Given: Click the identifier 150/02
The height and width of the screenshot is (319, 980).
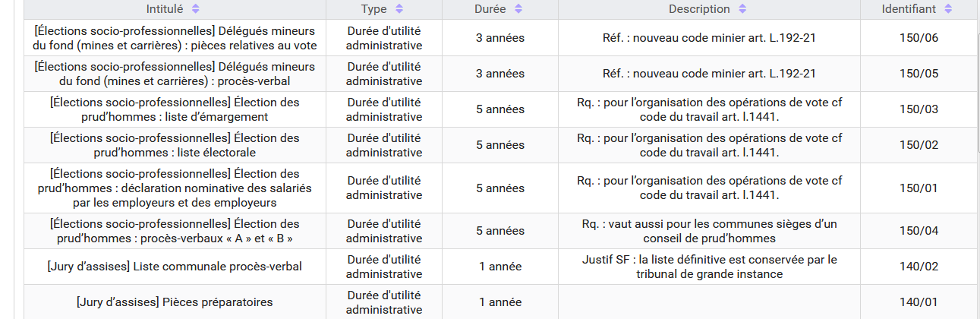Looking at the screenshot, I should coord(919,145).
